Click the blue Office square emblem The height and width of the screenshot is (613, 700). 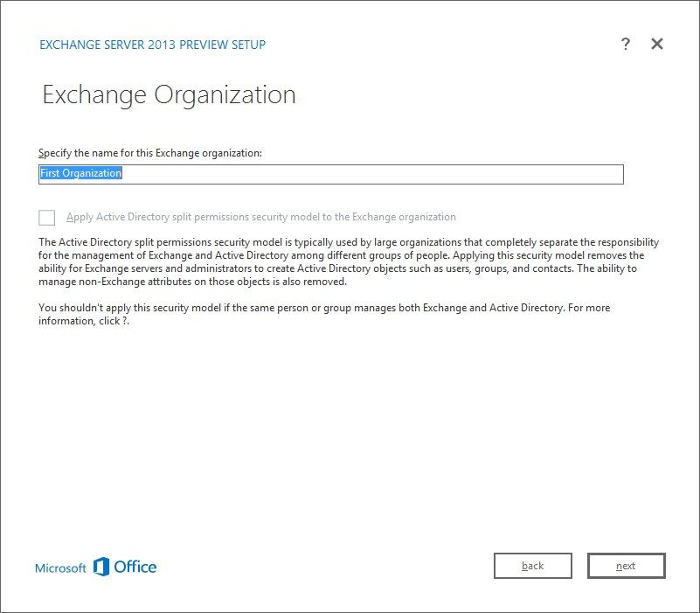101,567
